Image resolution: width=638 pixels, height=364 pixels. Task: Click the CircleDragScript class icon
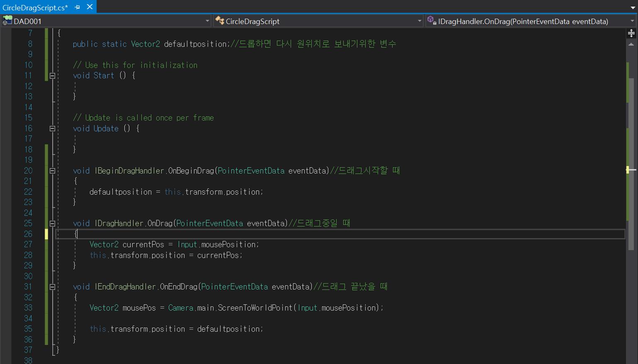(x=220, y=21)
